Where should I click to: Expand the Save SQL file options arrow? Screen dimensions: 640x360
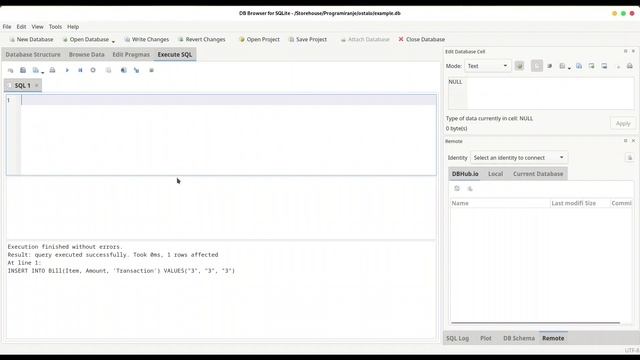pos(42,72)
